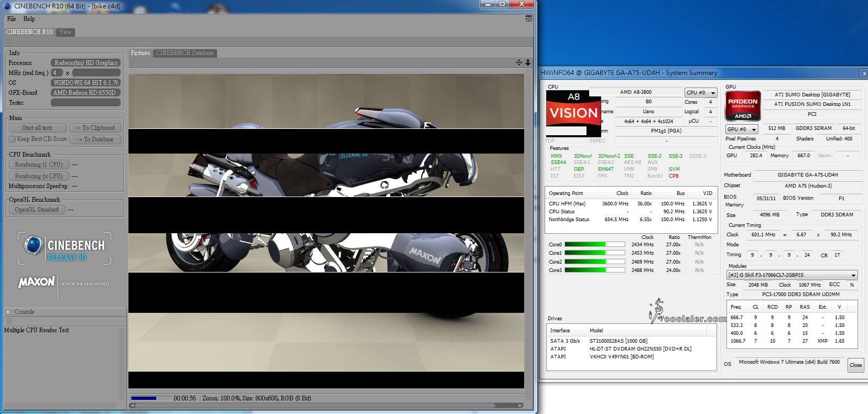
Task: Click the Core3 usage bar
Action: (594, 270)
